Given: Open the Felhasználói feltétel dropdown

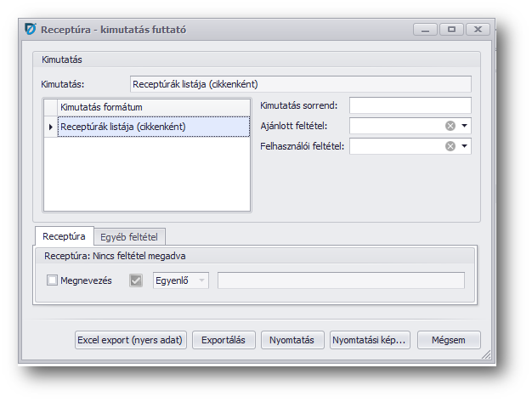Looking at the screenshot, I should [x=465, y=146].
